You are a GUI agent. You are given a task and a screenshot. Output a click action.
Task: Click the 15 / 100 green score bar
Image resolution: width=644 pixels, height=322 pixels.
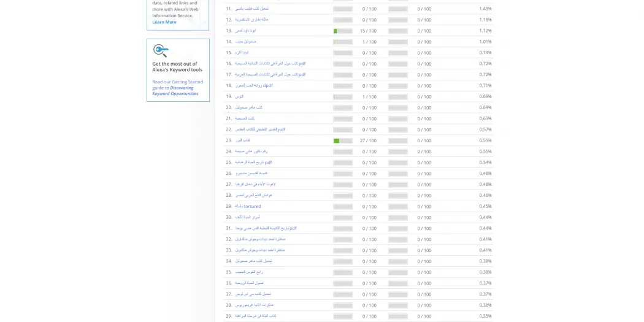point(343,31)
